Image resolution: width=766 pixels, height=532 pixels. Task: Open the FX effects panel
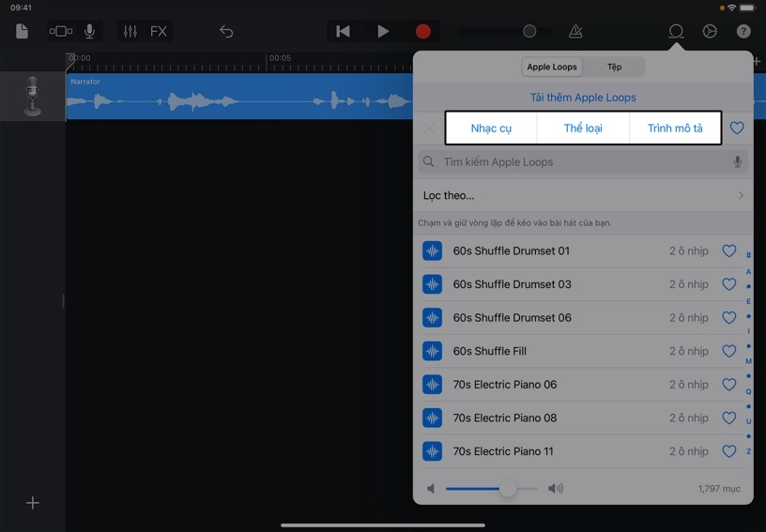tap(159, 31)
